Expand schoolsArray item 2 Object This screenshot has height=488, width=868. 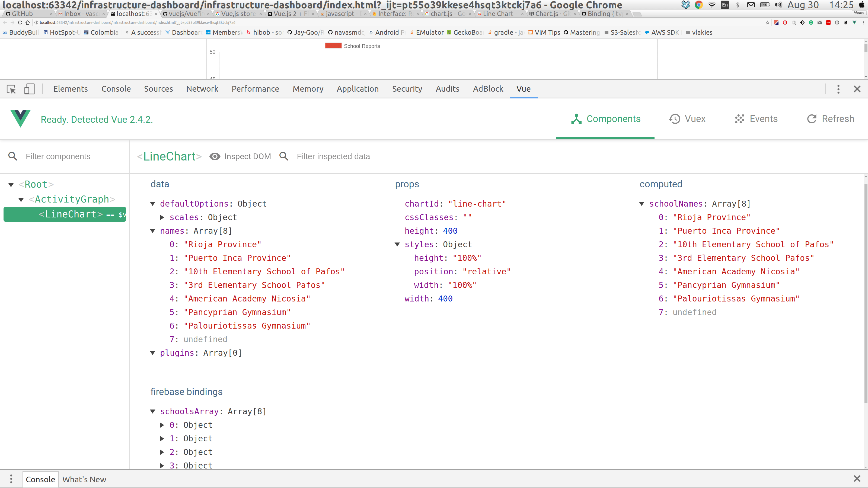click(162, 452)
